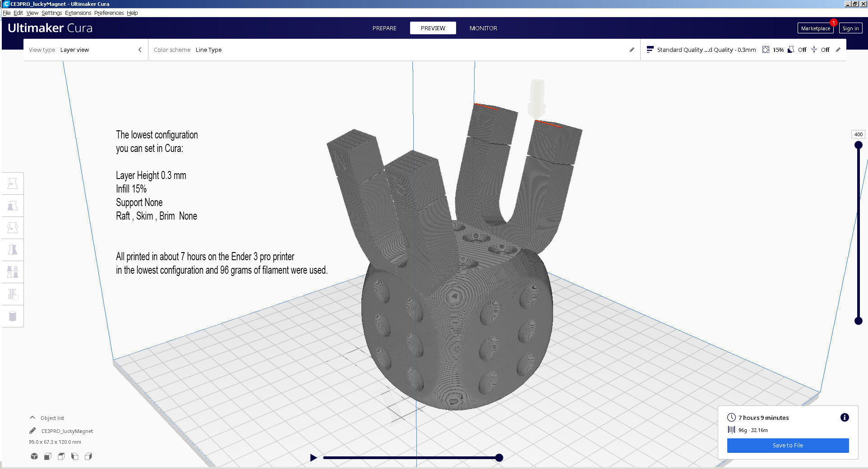Click the adhesion Off icon
This screenshot has height=469, width=868.
tap(814, 50)
